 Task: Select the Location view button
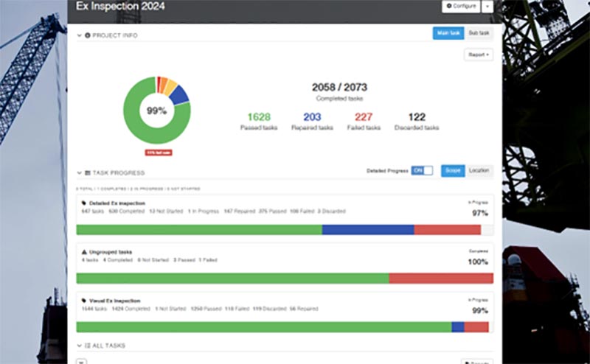[x=479, y=171]
